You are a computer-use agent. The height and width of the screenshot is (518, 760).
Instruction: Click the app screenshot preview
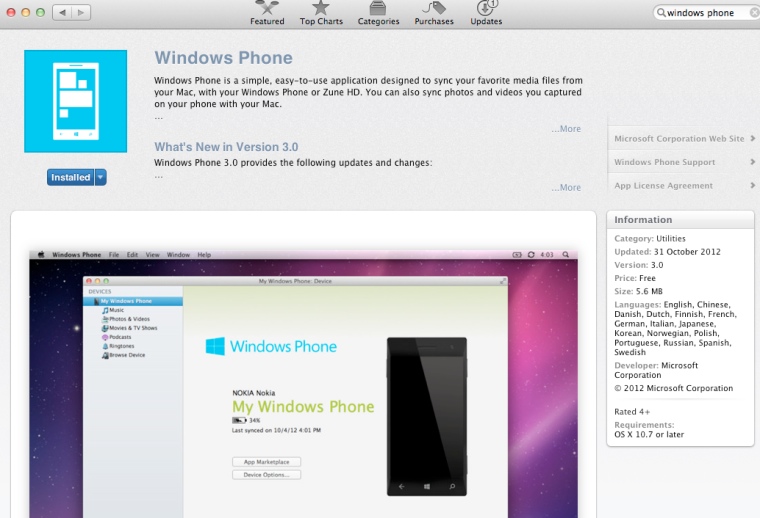(x=303, y=384)
